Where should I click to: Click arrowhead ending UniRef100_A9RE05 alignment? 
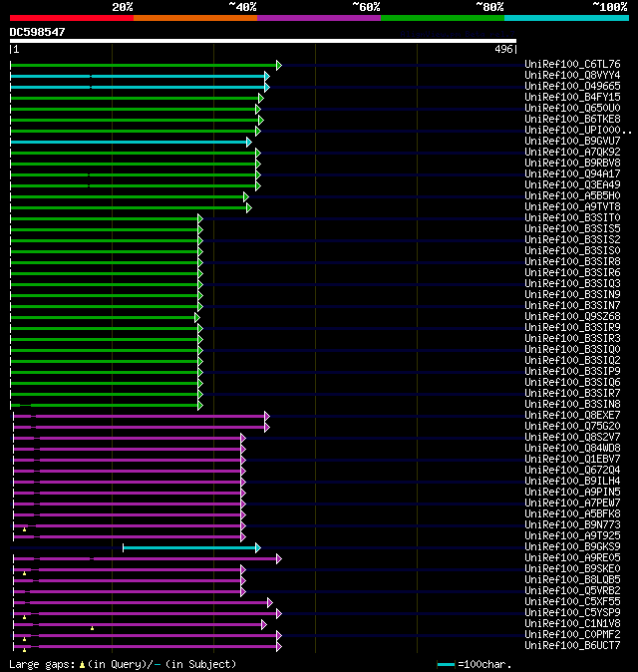(x=279, y=559)
